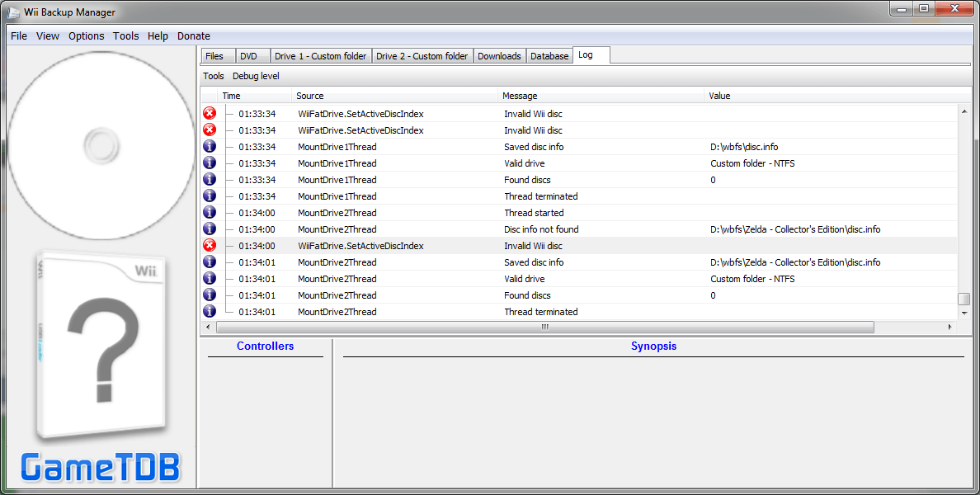Screen dimensions: 980x495
Task: Click red error icon of the 01:34:00 Invalid Wii disc row
Action: point(210,245)
